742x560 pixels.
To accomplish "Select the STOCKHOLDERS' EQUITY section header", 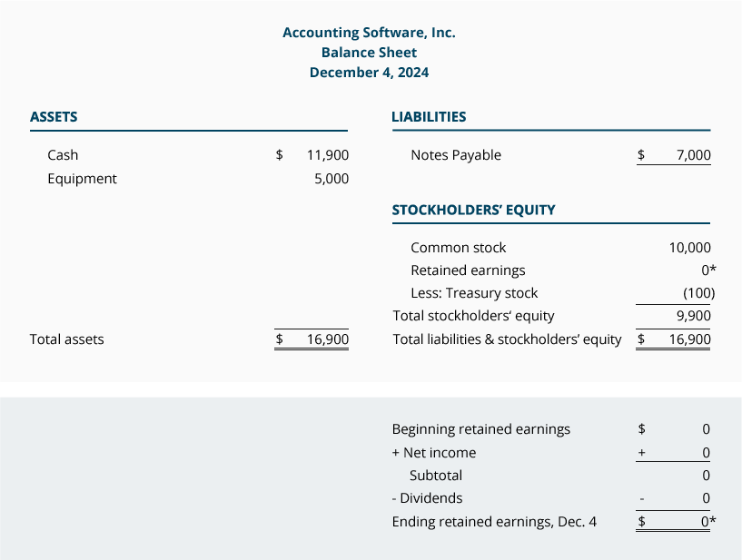I will 473,210.
